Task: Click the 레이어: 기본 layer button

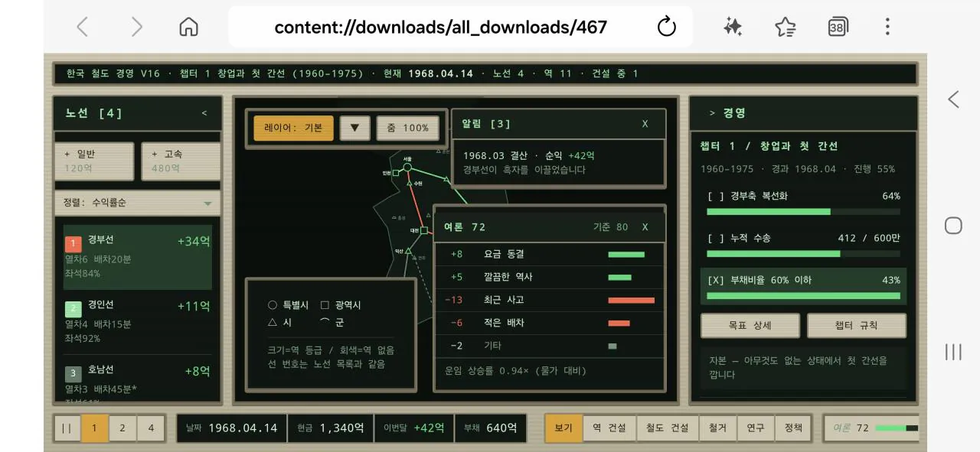Action: (x=294, y=128)
